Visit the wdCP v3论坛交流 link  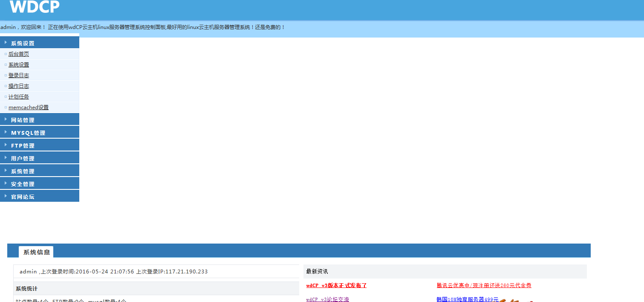tap(327, 299)
